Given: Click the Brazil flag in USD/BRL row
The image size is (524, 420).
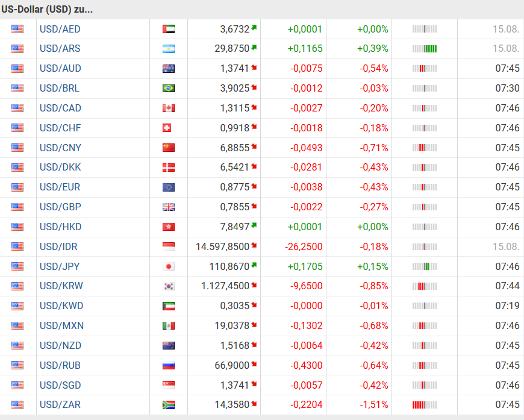Looking at the screenshot, I should click(x=169, y=89).
